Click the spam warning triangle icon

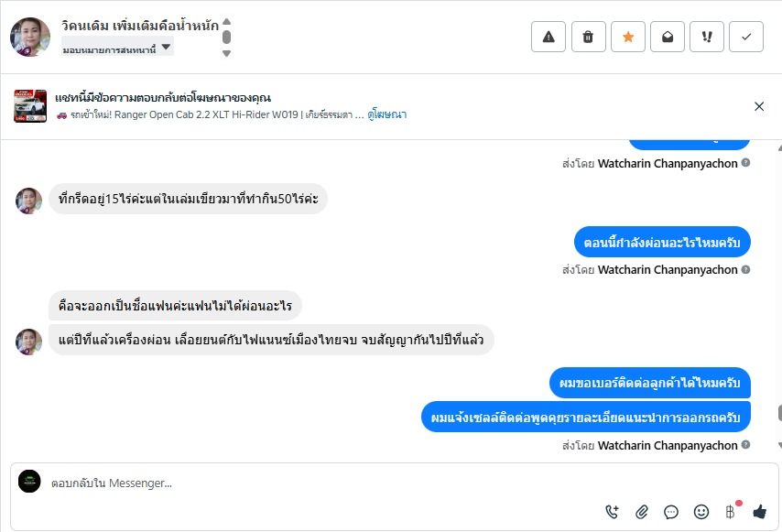point(548,37)
